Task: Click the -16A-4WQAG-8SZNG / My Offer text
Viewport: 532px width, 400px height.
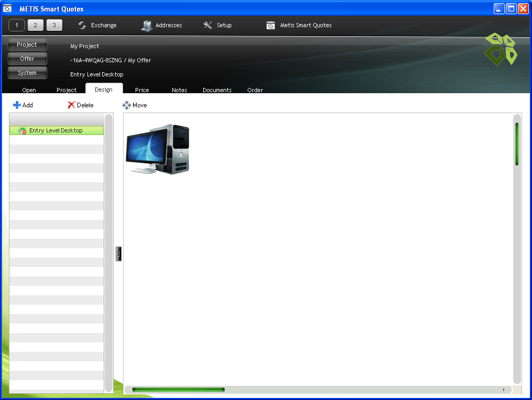Action: (110, 60)
